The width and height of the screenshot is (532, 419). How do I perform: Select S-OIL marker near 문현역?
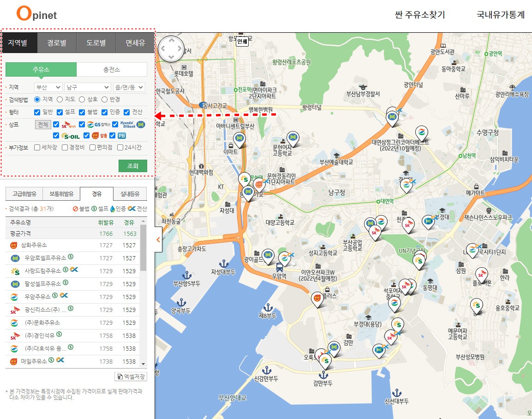244,179
